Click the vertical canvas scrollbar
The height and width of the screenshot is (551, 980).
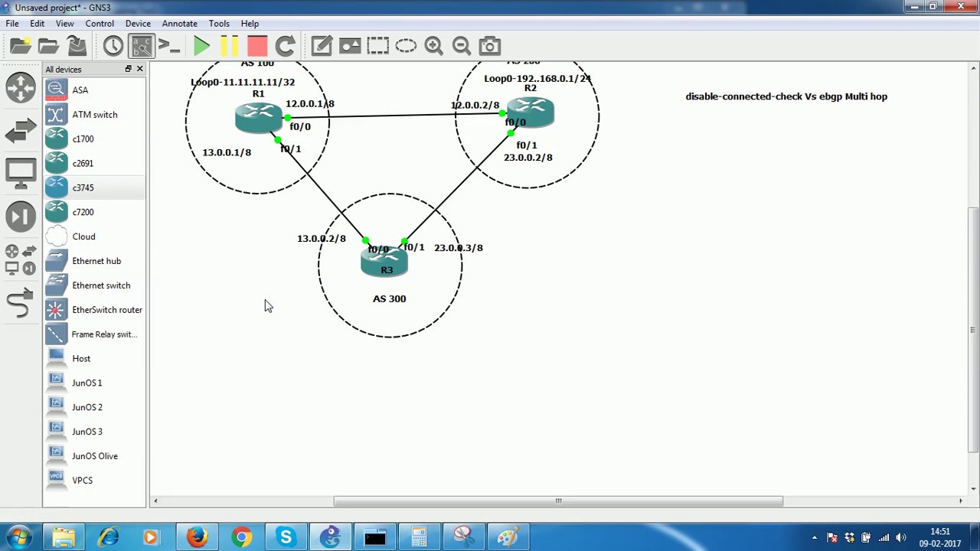[973, 331]
